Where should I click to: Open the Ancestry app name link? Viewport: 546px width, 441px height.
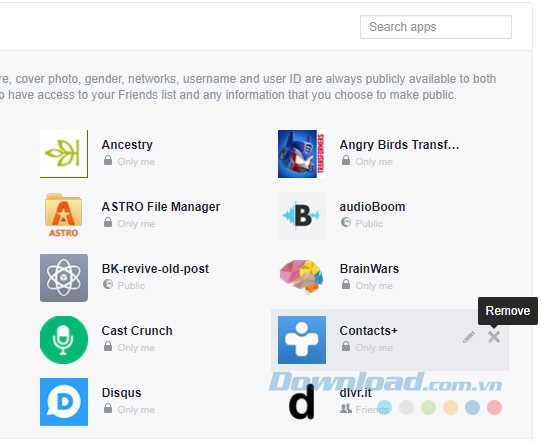pyautogui.click(x=127, y=145)
